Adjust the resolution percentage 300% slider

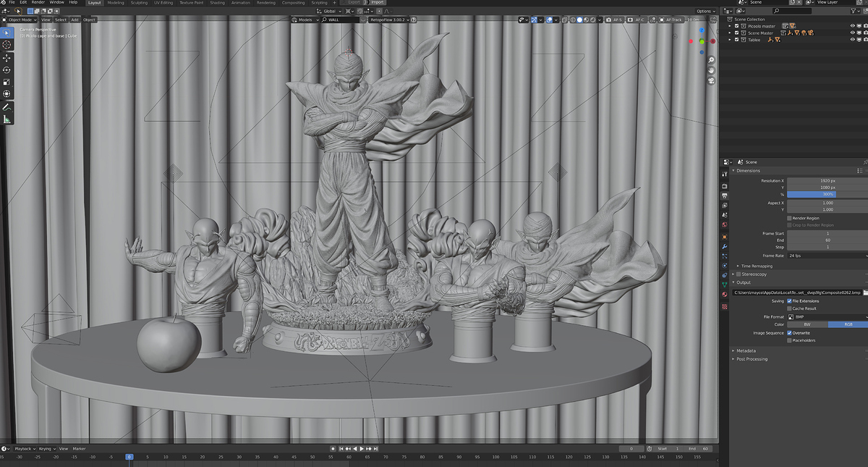[x=827, y=194]
